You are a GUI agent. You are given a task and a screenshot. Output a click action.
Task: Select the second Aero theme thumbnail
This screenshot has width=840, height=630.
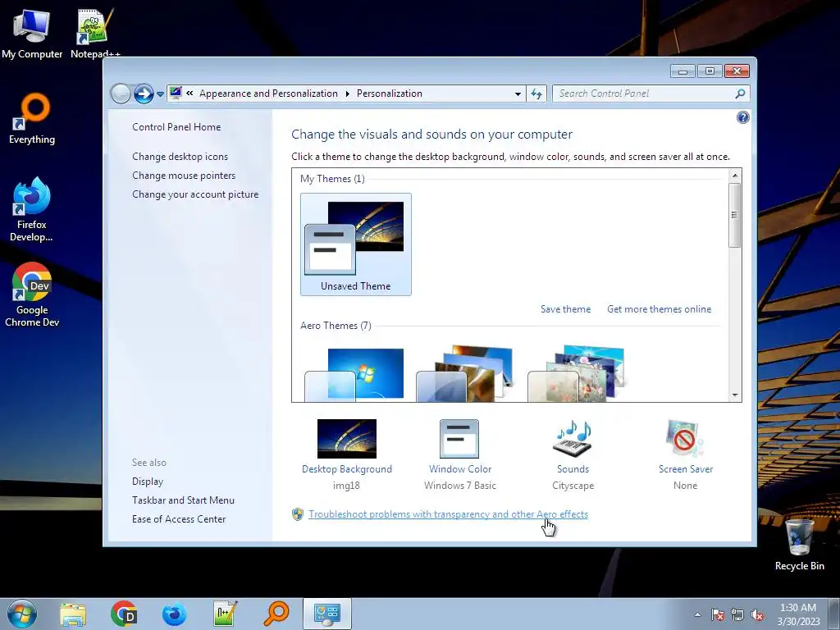tap(465, 374)
